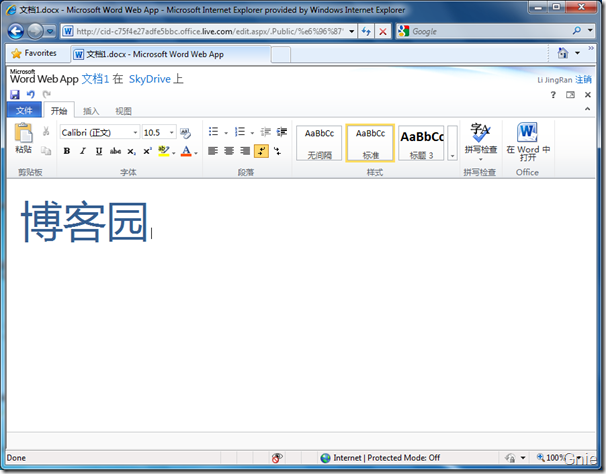Click the Clear Formatting eraser icon
The image size is (606, 474).
click(x=185, y=133)
